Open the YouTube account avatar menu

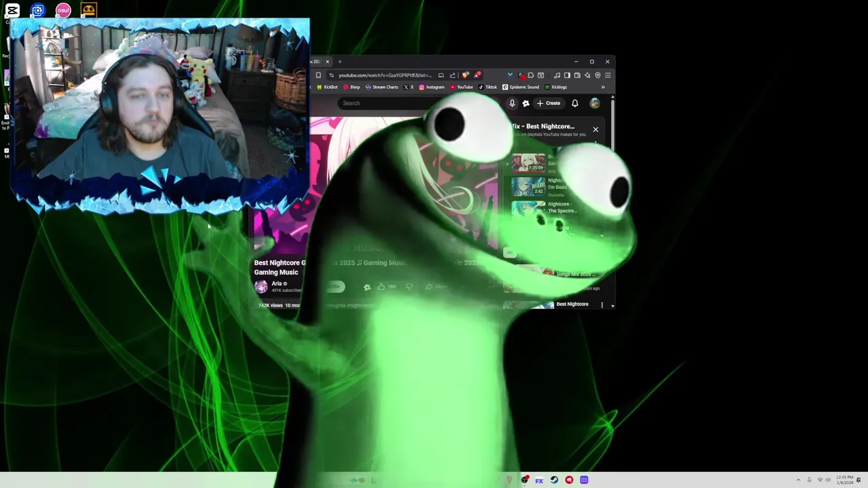(x=595, y=103)
